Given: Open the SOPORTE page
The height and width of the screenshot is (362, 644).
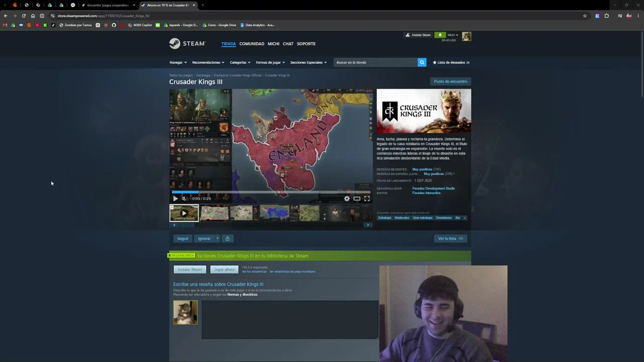Looking at the screenshot, I should (x=306, y=44).
